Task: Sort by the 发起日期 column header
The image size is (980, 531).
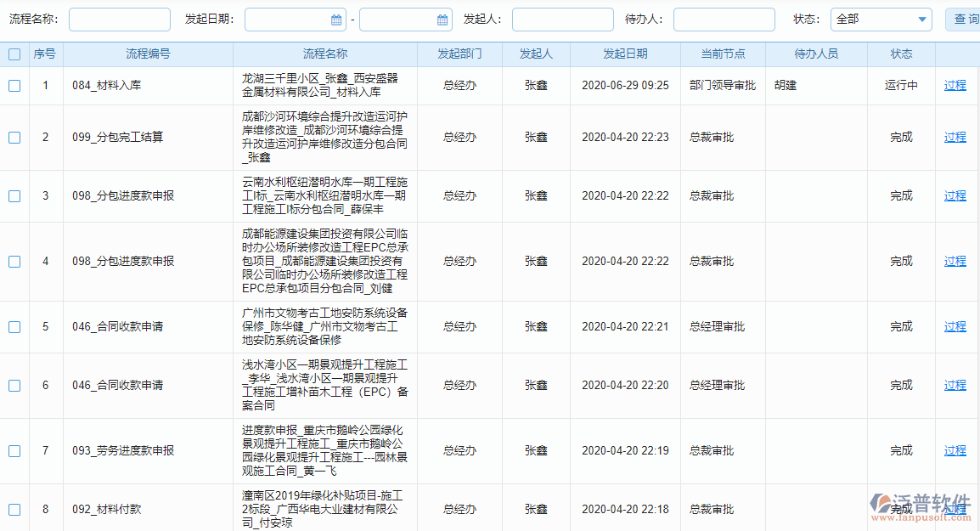Action: coord(625,54)
